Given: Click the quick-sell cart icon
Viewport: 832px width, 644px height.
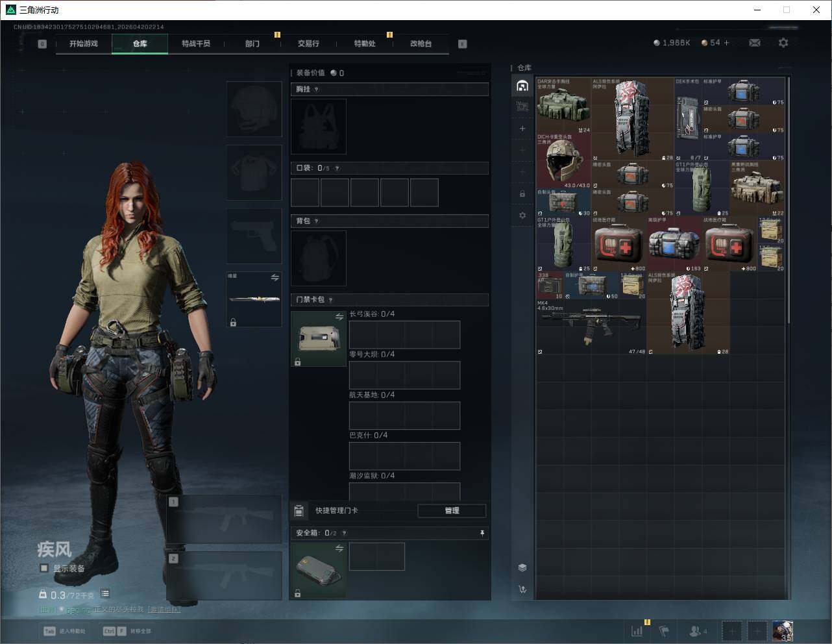Looking at the screenshot, I should (x=522, y=589).
